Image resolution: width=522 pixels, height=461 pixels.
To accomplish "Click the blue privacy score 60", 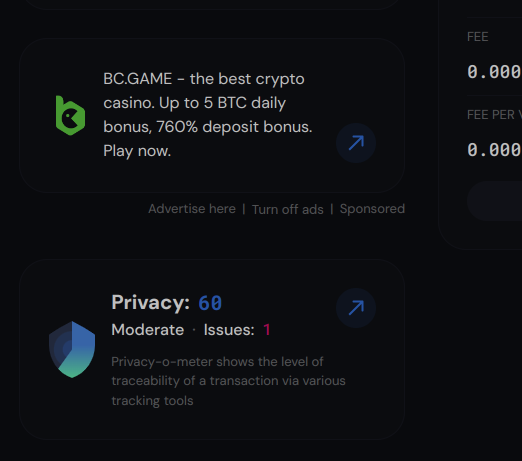I will click(210, 303).
